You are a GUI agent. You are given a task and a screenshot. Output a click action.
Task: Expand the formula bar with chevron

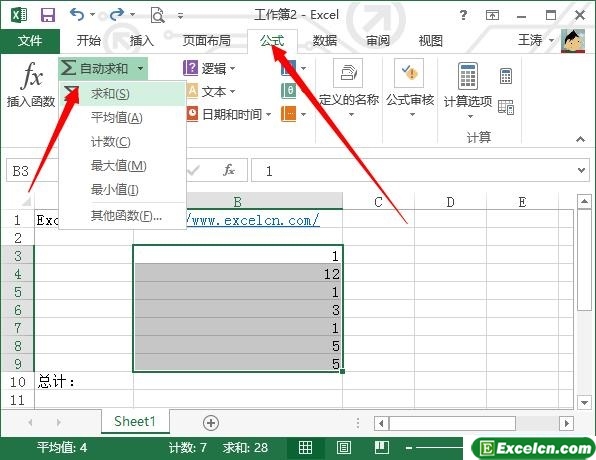tap(581, 170)
